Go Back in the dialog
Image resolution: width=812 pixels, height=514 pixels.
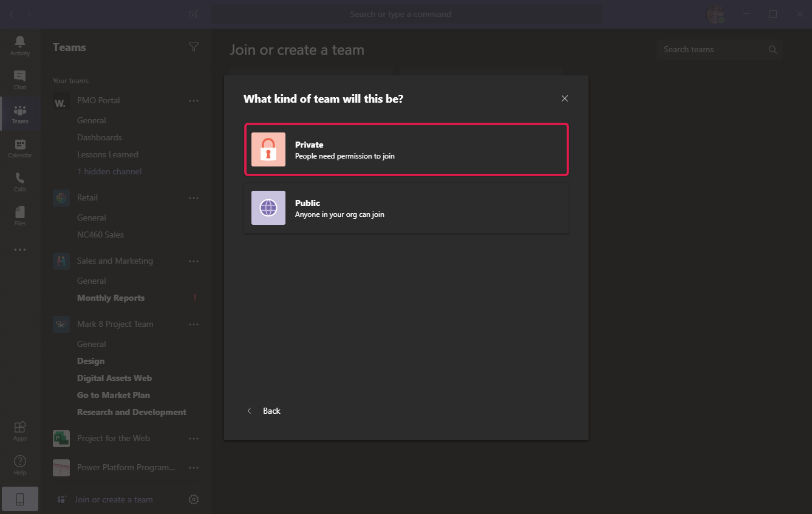coord(264,411)
